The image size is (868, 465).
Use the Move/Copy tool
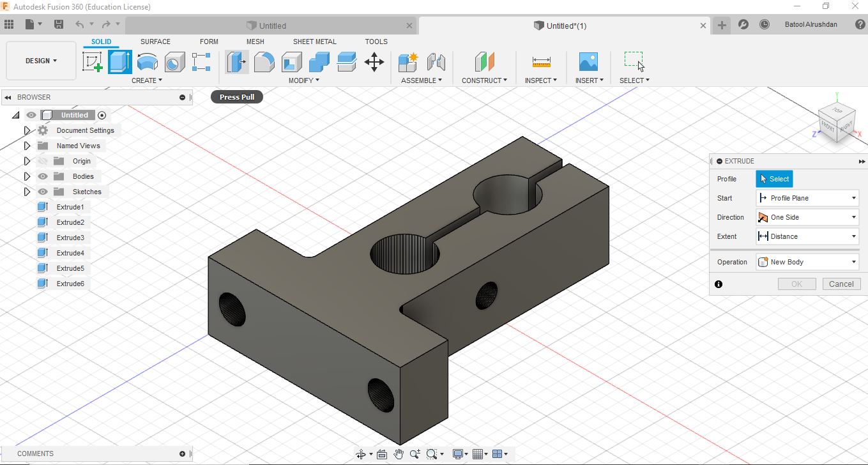[374, 62]
